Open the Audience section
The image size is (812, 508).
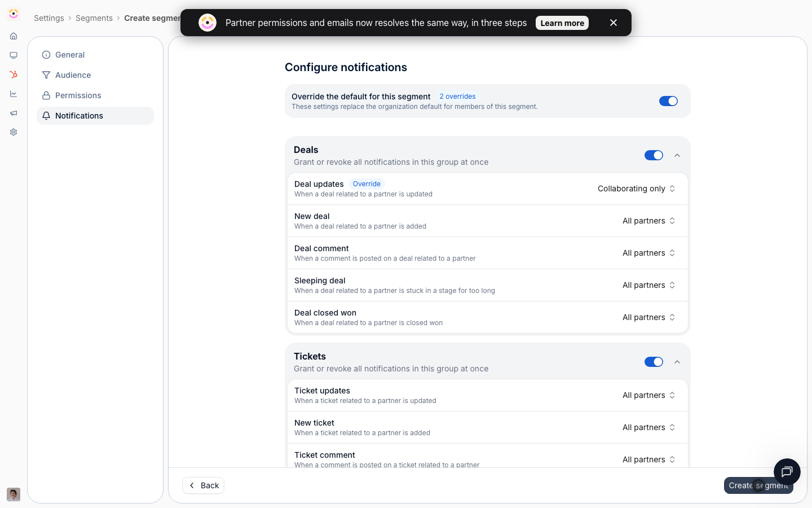pyautogui.click(x=95, y=75)
